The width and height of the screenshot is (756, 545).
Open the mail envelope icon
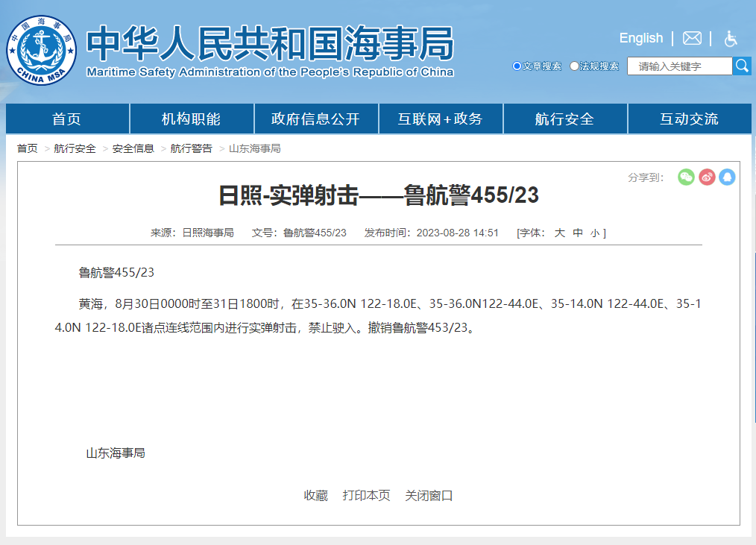(x=692, y=38)
